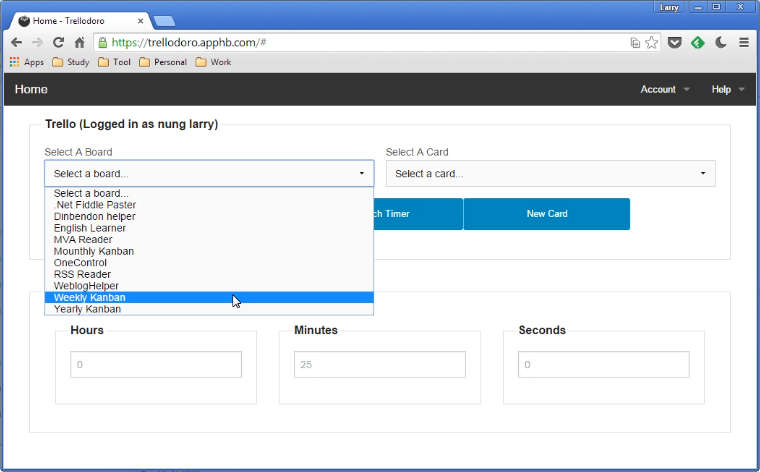Expand the Account dropdown menu
Image resolution: width=760 pixels, height=472 pixels.
tap(665, 89)
